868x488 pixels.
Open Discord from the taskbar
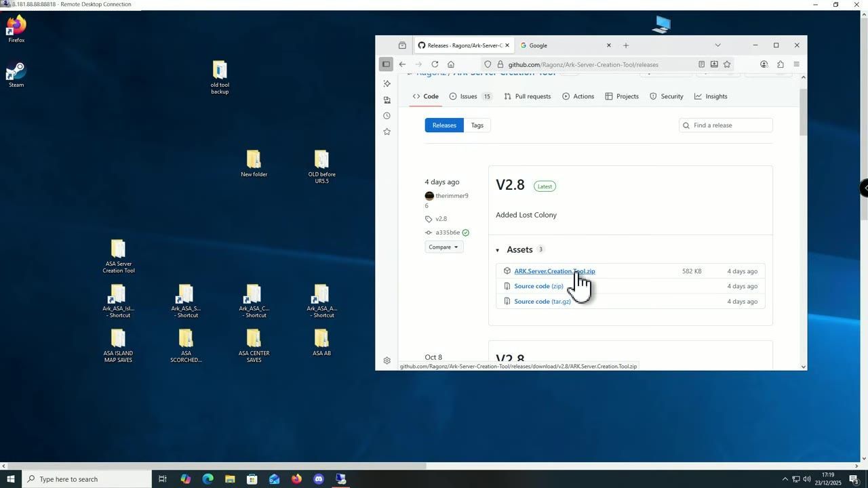coord(319,479)
